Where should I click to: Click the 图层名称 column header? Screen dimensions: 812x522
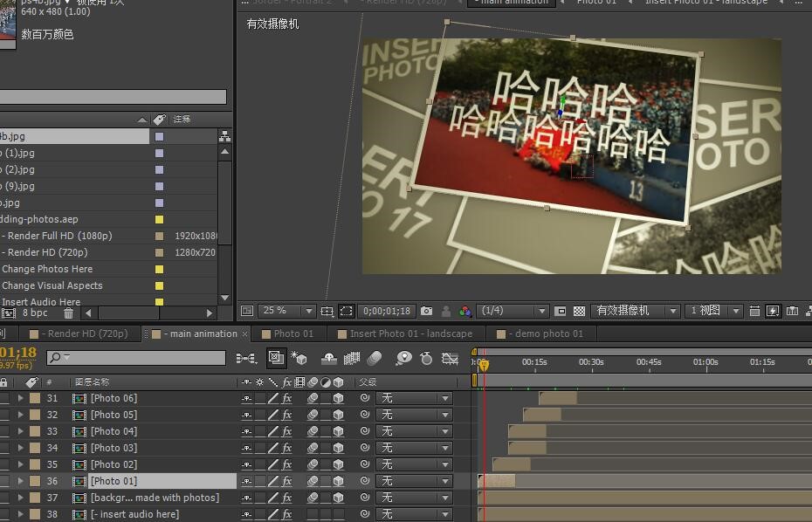93,382
